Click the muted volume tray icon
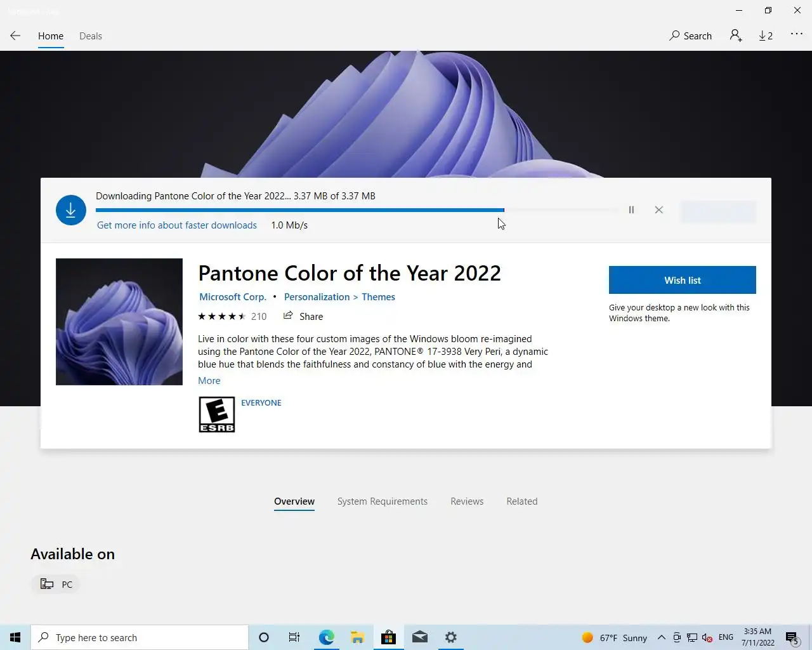The image size is (812, 650). point(707,637)
